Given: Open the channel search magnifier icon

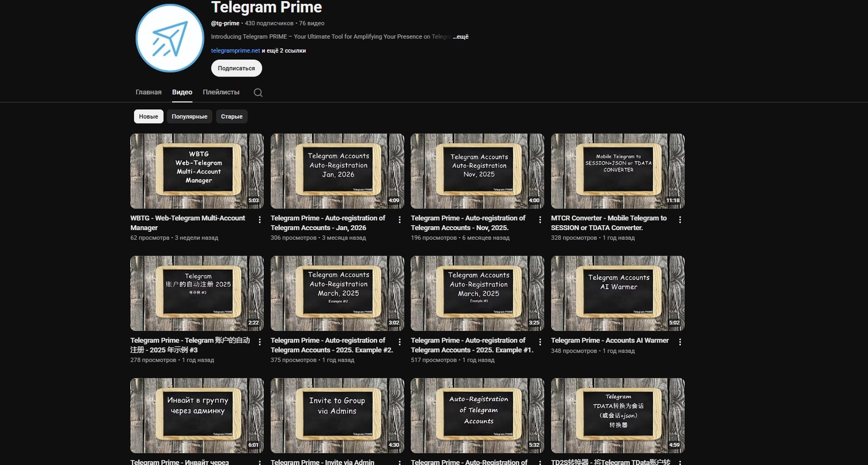Looking at the screenshot, I should point(258,93).
